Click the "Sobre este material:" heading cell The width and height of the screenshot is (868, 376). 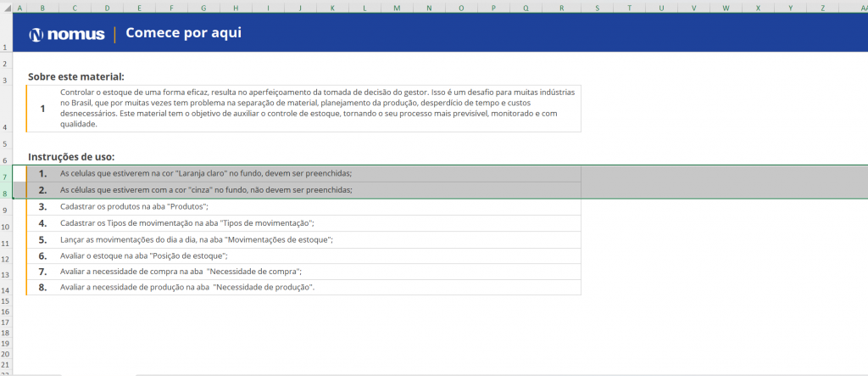76,76
